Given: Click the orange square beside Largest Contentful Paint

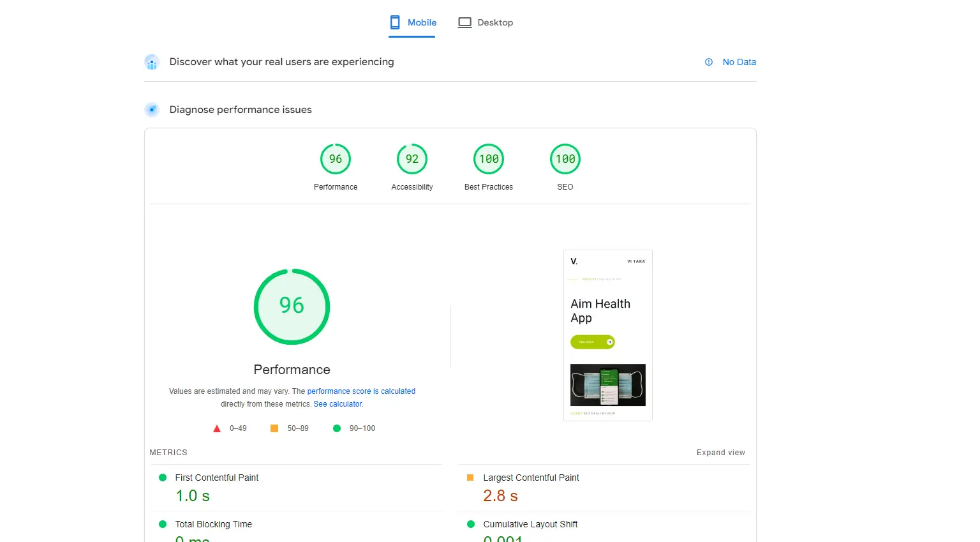Looking at the screenshot, I should [470, 478].
